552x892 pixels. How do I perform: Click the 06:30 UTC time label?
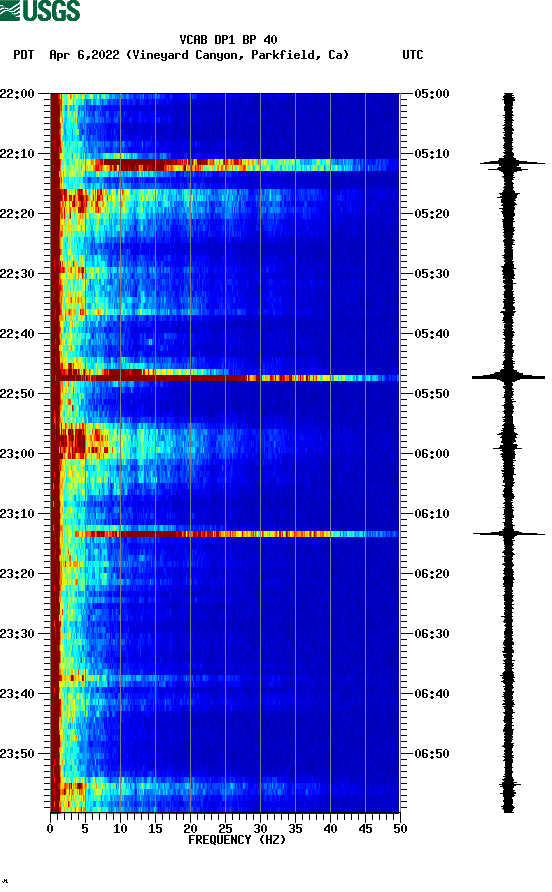click(432, 634)
